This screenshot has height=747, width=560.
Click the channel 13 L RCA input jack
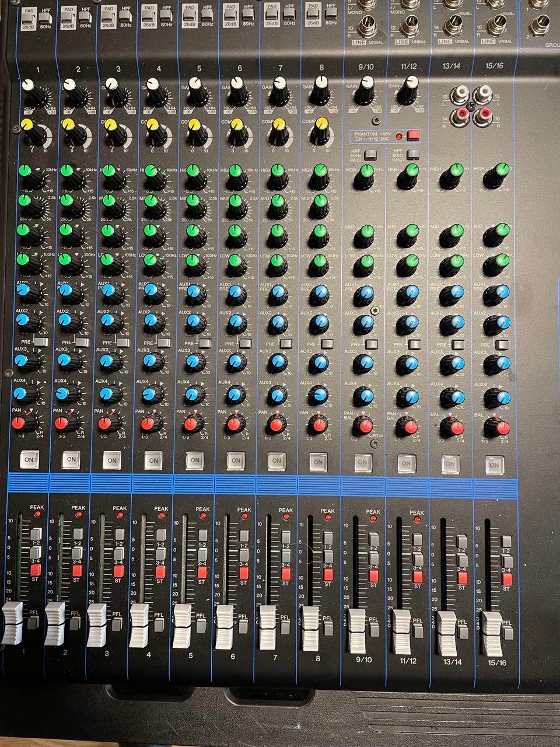point(463,93)
